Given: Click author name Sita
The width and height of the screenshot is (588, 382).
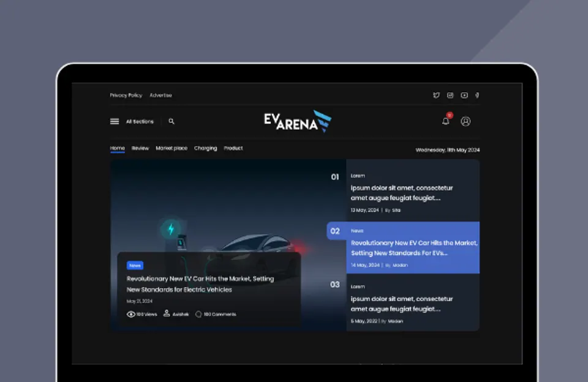Looking at the screenshot, I should pyautogui.click(x=396, y=211).
